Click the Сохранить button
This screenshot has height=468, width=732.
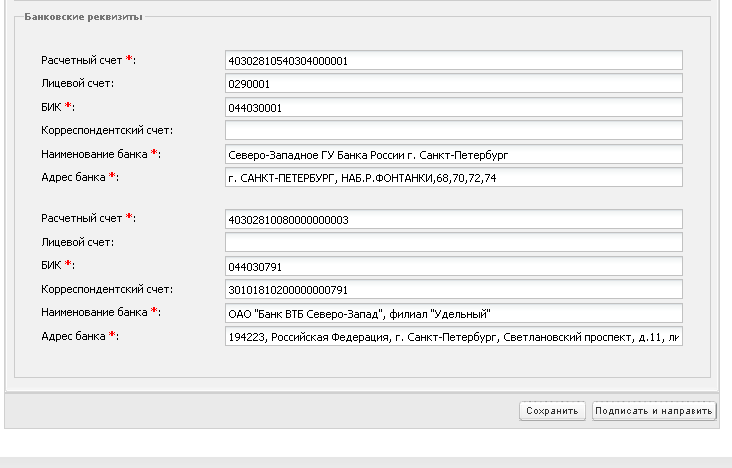[552, 411]
